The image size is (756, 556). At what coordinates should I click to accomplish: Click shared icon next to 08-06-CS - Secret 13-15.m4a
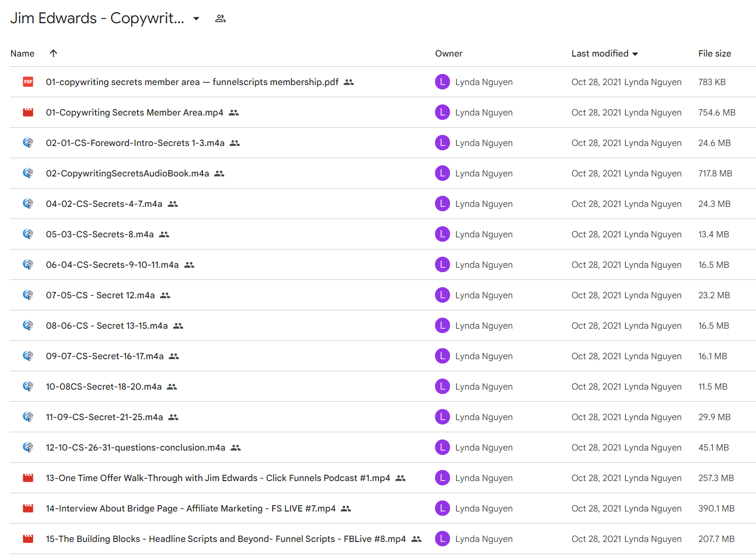178,326
